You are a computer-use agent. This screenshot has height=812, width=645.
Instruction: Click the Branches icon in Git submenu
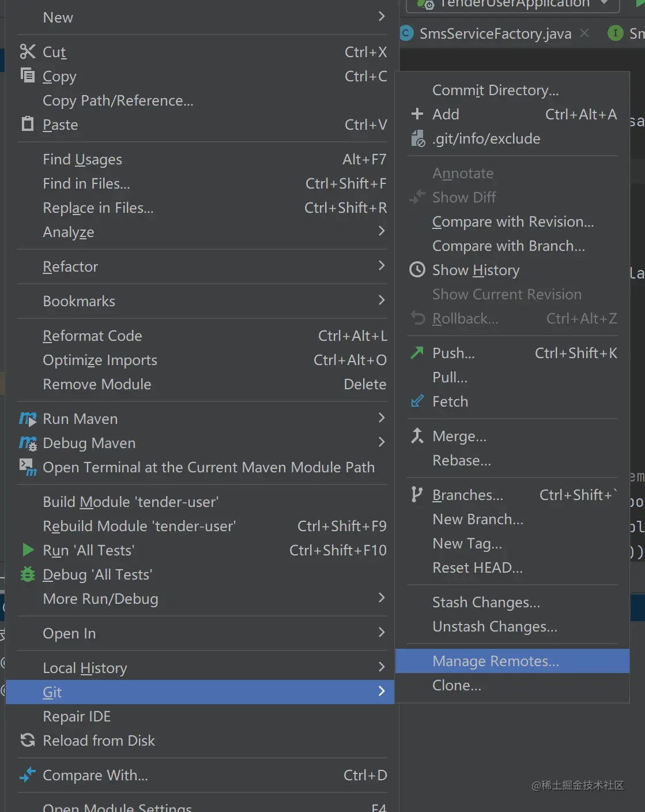pos(417,494)
